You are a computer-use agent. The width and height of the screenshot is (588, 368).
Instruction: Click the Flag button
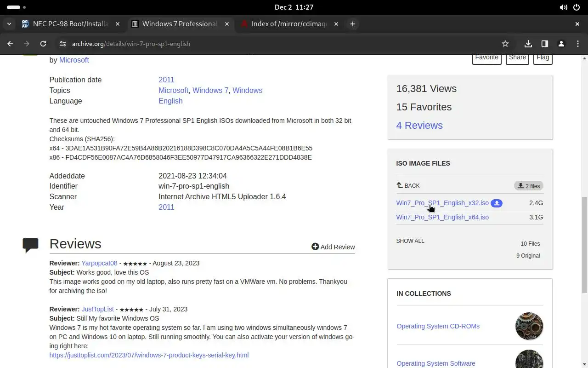(543, 58)
